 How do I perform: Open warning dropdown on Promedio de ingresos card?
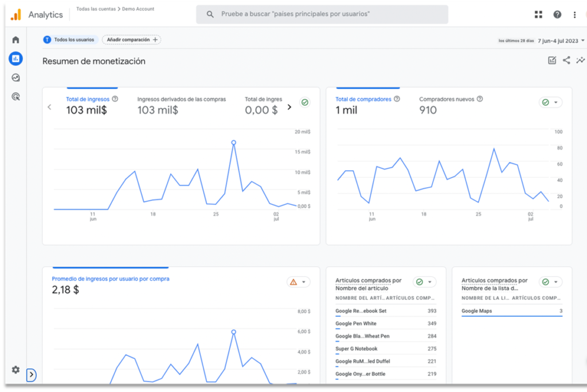pyautogui.click(x=298, y=282)
